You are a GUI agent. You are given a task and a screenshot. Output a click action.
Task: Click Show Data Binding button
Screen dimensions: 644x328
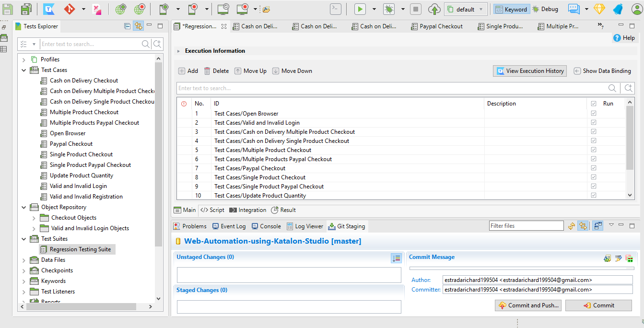click(x=602, y=71)
